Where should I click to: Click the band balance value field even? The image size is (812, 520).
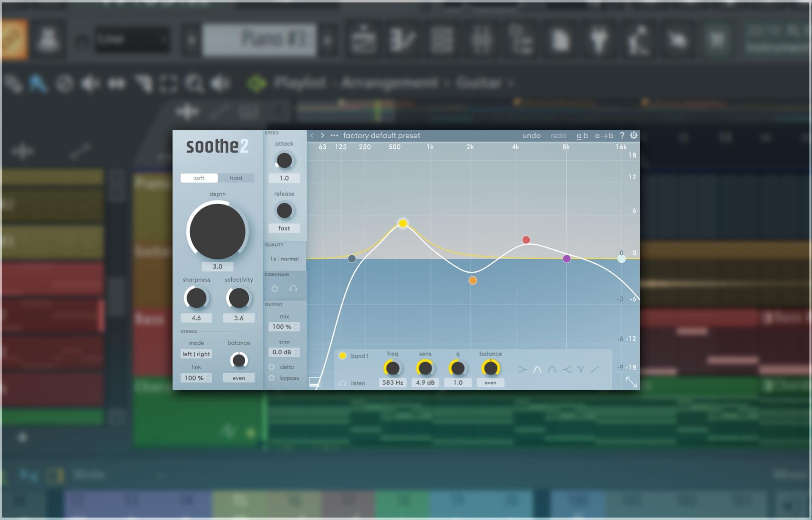point(491,383)
